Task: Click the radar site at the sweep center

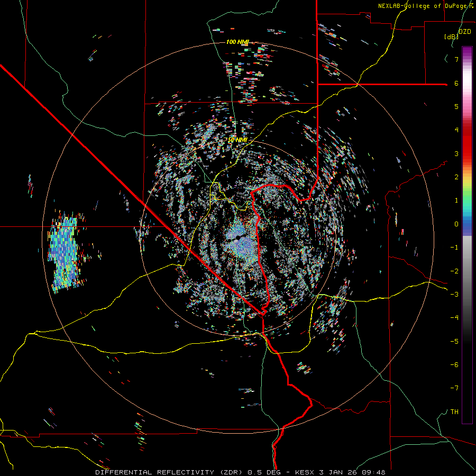Action: pos(239,239)
